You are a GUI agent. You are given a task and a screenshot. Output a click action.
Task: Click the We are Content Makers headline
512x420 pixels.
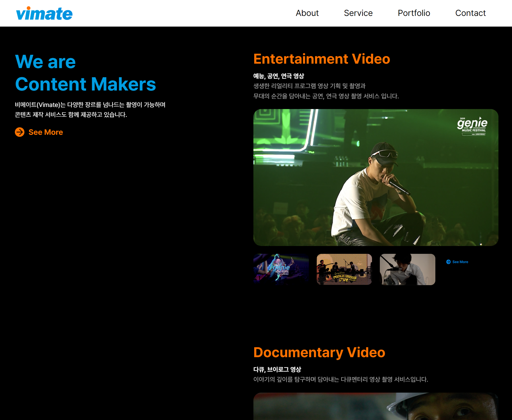click(85, 73)
